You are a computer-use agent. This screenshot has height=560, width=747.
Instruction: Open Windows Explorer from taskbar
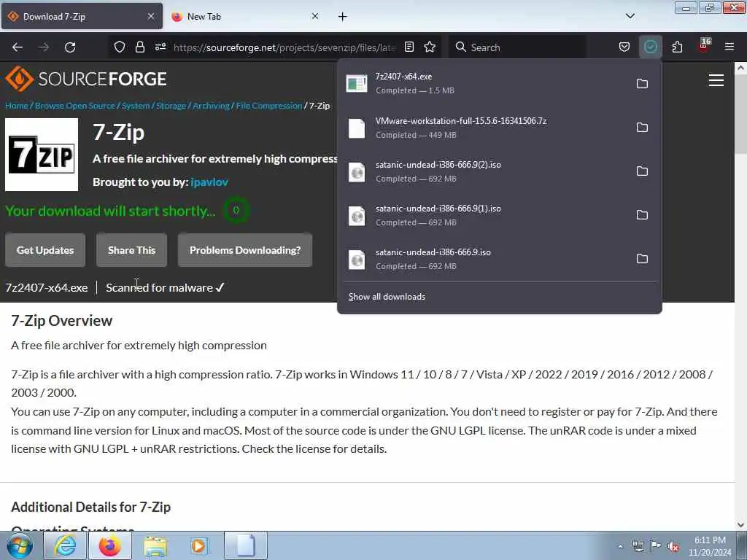pyautogui.click(x=155, y=545)
